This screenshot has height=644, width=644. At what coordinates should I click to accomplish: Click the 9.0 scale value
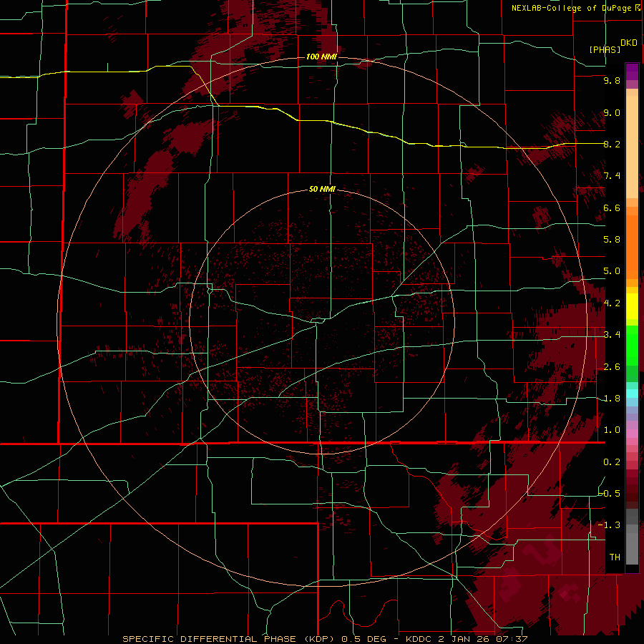[x=612, y=112]
